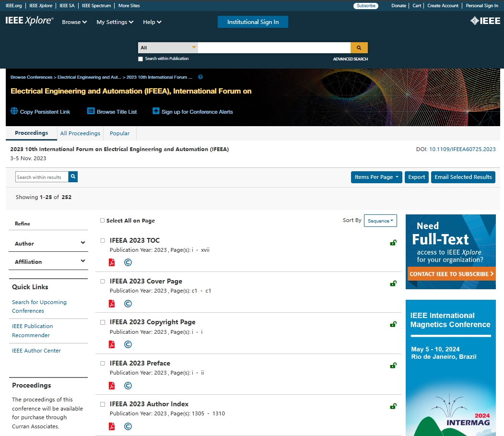
Task: Open Search for Upcoming Conferences link
Action: tap(39, 306)
